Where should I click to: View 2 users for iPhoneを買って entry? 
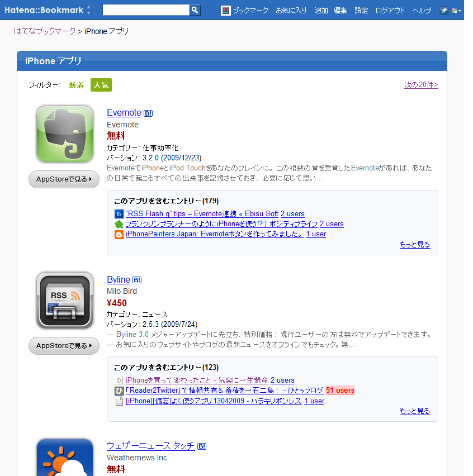pyautogui.click(x=282, y=380)
